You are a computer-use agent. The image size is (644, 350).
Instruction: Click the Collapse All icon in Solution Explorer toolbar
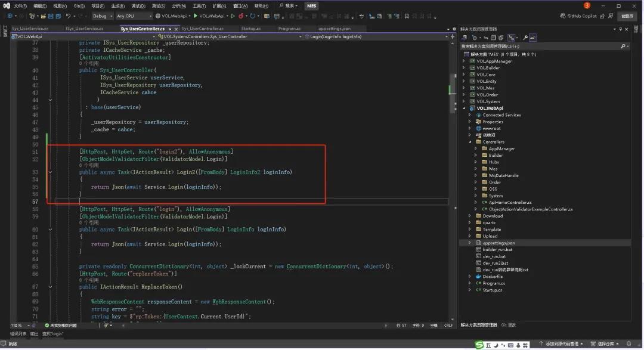click(x=494, y=37)
